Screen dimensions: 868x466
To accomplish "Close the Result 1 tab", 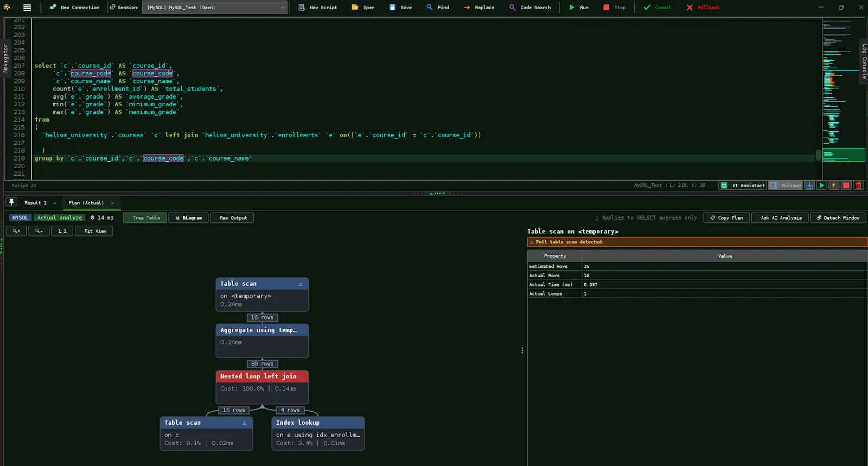I will coord(55,203).
